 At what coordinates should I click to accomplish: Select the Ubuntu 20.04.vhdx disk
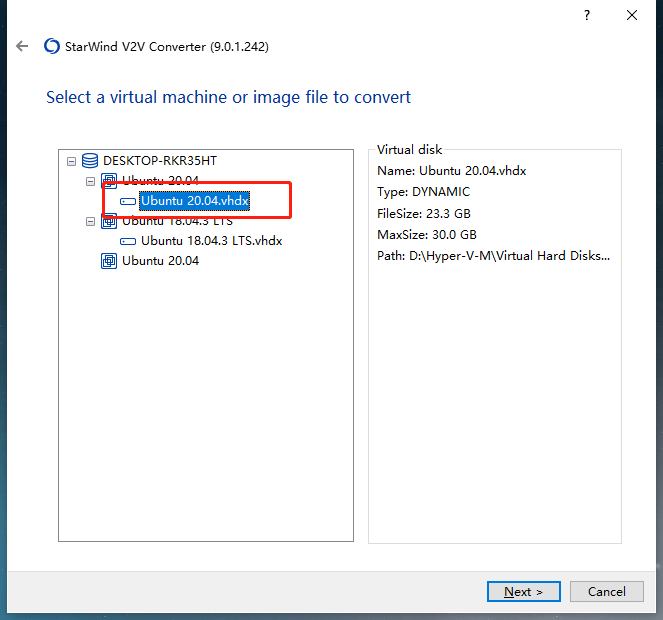coord(195,200)
